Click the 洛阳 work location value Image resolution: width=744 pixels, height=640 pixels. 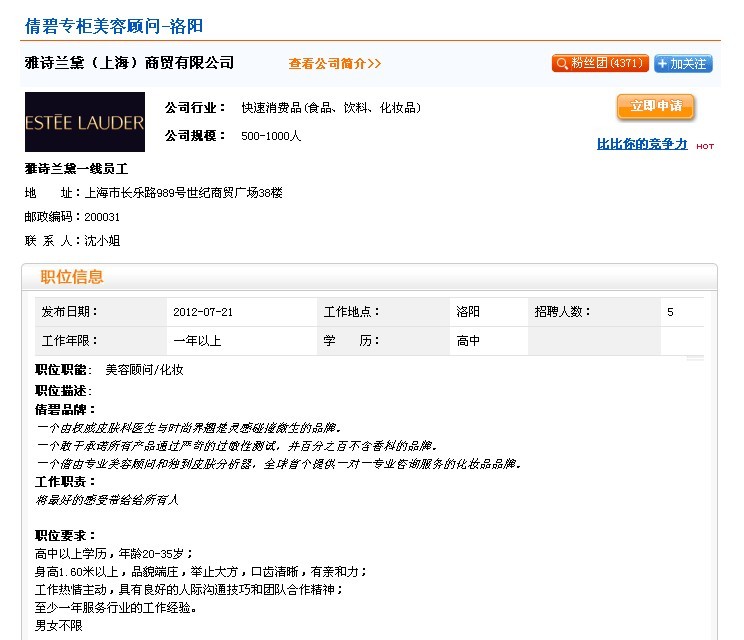(468, 312)
